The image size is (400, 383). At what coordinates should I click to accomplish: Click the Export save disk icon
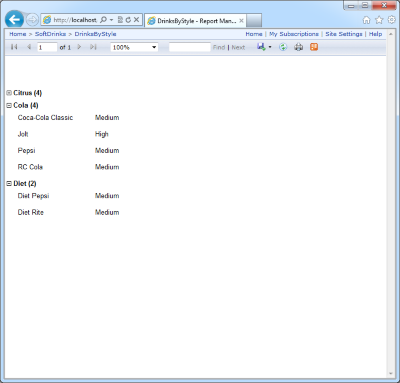(x=261, y=47)
